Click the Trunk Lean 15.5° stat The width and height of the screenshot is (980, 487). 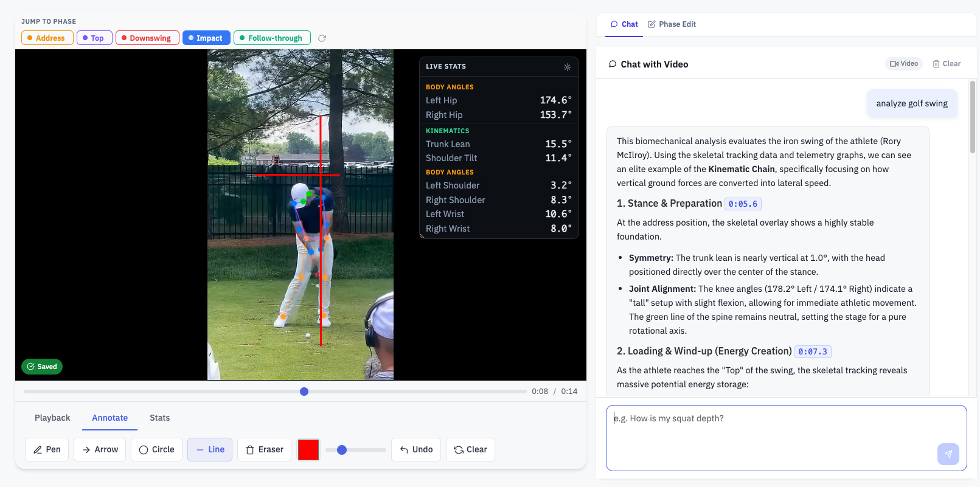(499, 144)
